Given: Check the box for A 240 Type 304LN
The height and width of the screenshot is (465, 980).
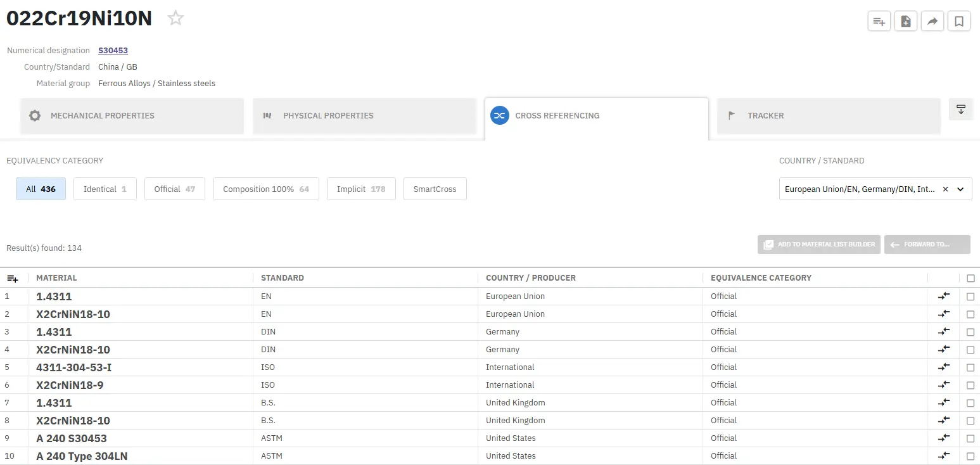Looking at the screenshot, I should (970, 456).
